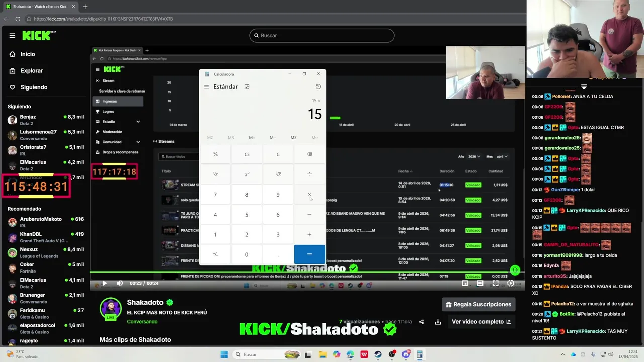Click the Calculator CE button
This screenshot has width=644, height=362.
click(247, 154)
